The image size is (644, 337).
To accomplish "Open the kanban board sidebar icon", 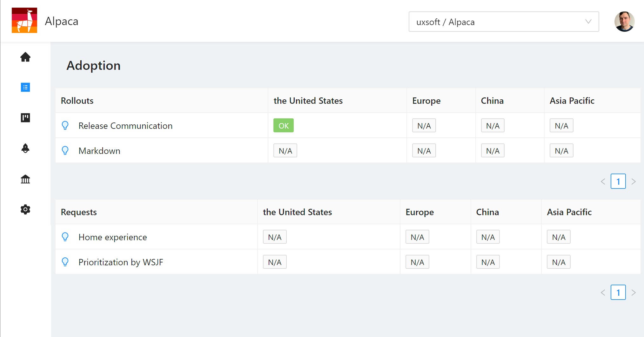I will click(x=25, y=118).
